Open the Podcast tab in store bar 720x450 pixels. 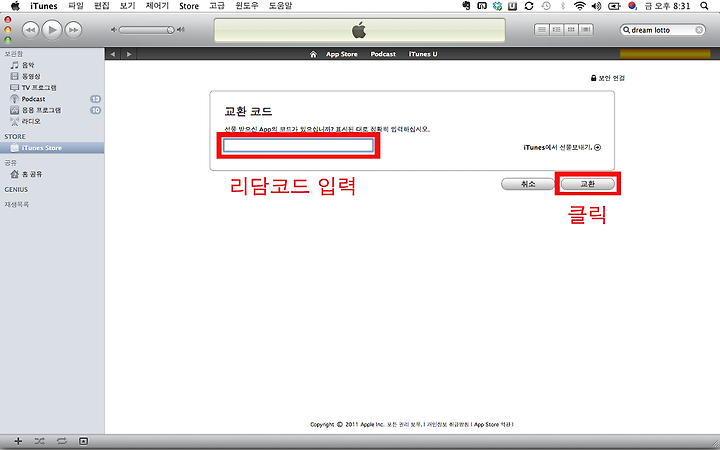pyautogui.click(x=383, y=54)
